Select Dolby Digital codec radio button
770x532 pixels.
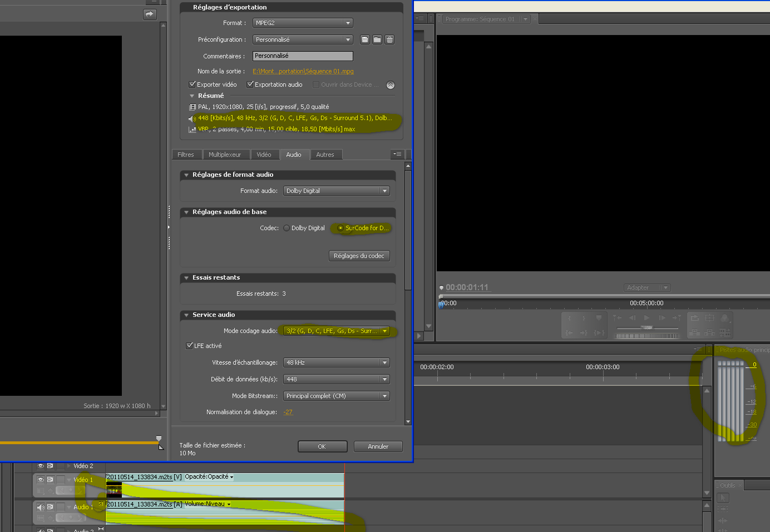[x=287, y=228]
